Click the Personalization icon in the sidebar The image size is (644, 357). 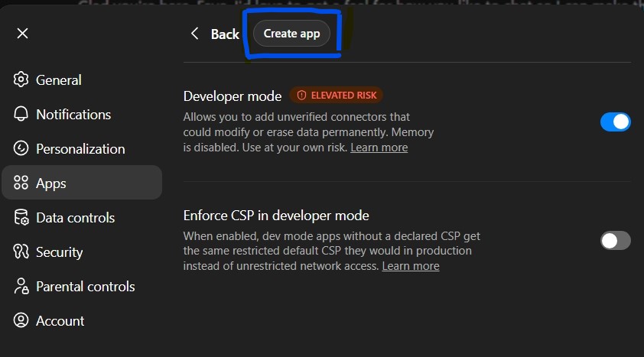click(21, 148)
